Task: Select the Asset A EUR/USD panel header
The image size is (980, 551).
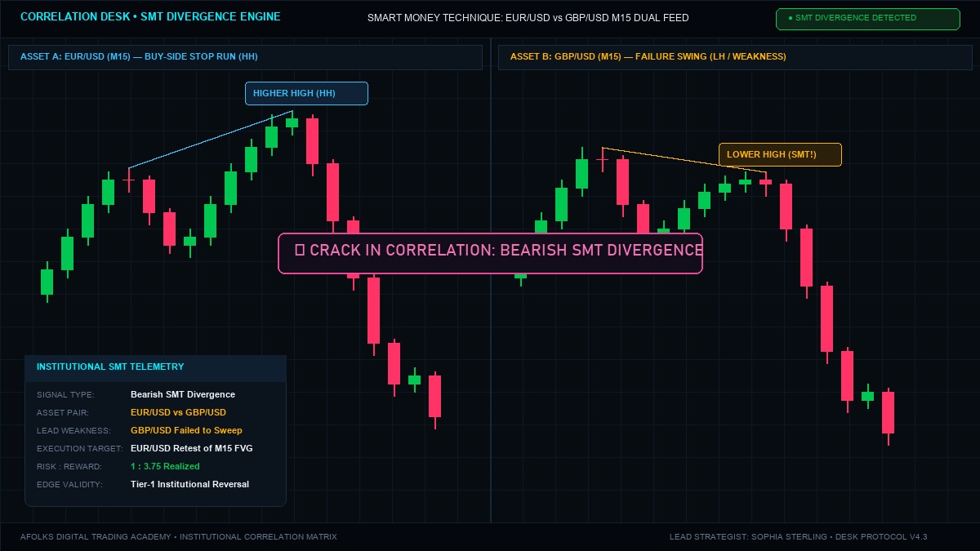Action: click(x=245, y=57)
